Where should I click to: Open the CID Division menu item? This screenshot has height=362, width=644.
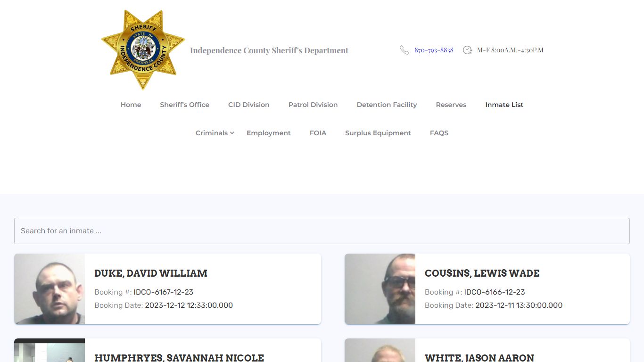tap(249, 105)
